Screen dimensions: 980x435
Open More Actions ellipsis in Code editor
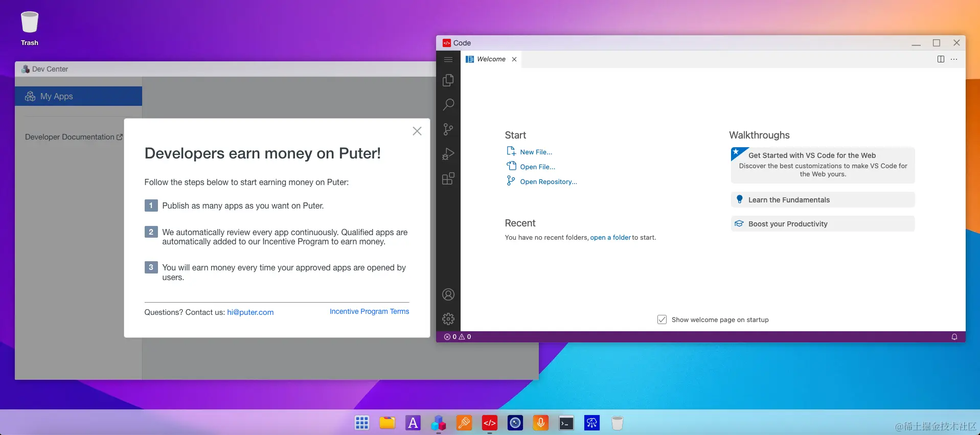point(954,59)
